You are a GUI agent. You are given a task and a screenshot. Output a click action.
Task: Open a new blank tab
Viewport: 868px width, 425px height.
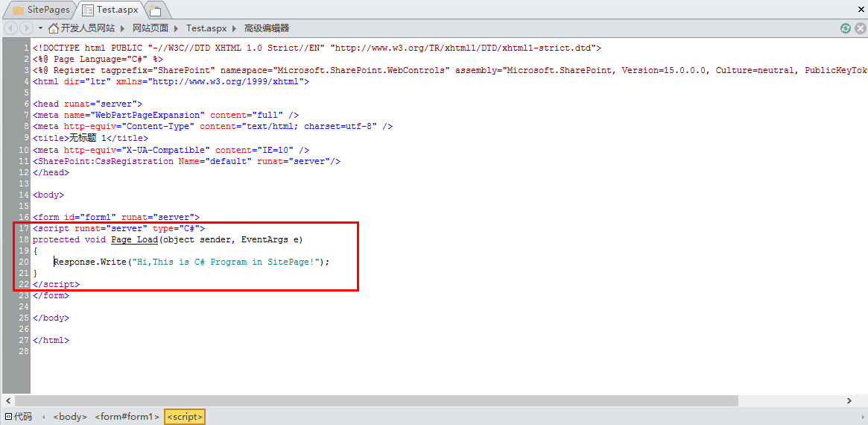[155, 10]
